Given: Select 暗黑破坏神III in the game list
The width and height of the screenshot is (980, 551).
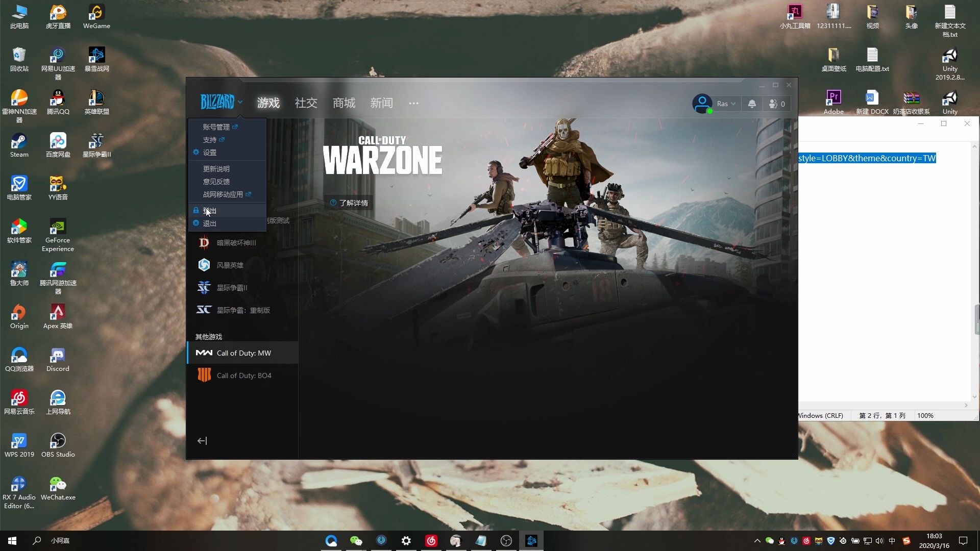Looking at the screenshot, I should pyautogui.click(x=243, y=243).
